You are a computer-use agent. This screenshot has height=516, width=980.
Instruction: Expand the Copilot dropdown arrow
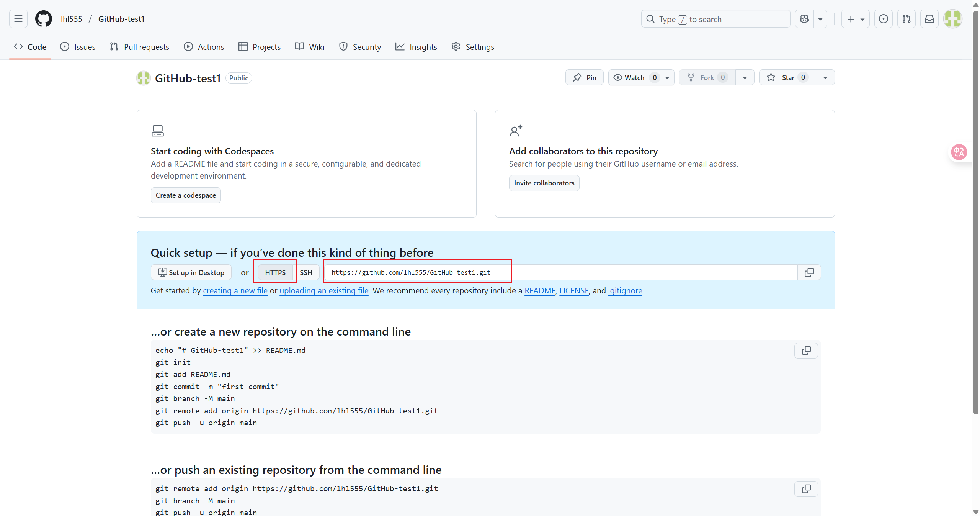(x=820, y=19)
